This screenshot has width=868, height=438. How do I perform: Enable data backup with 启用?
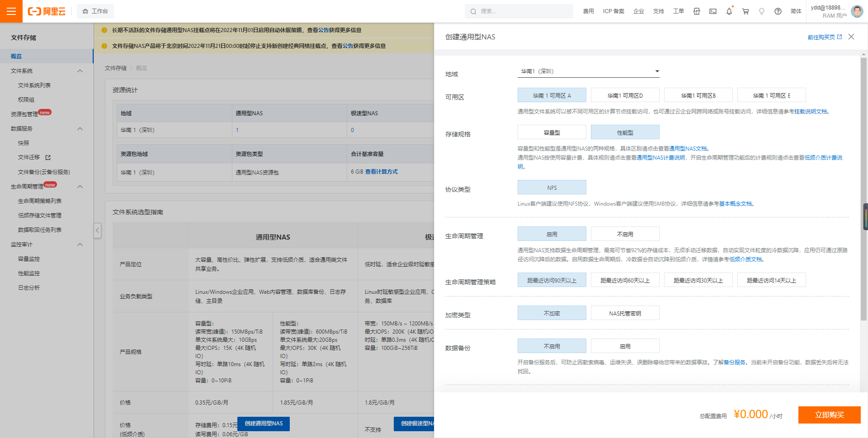click(625, 346)
